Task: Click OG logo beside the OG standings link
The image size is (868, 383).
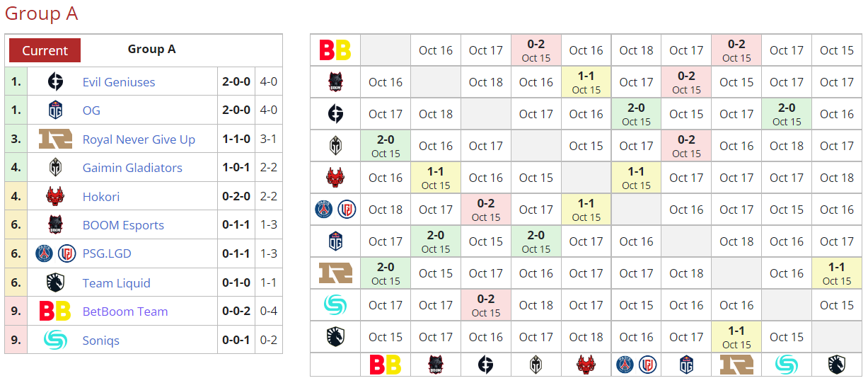Action: coord(56,110)
